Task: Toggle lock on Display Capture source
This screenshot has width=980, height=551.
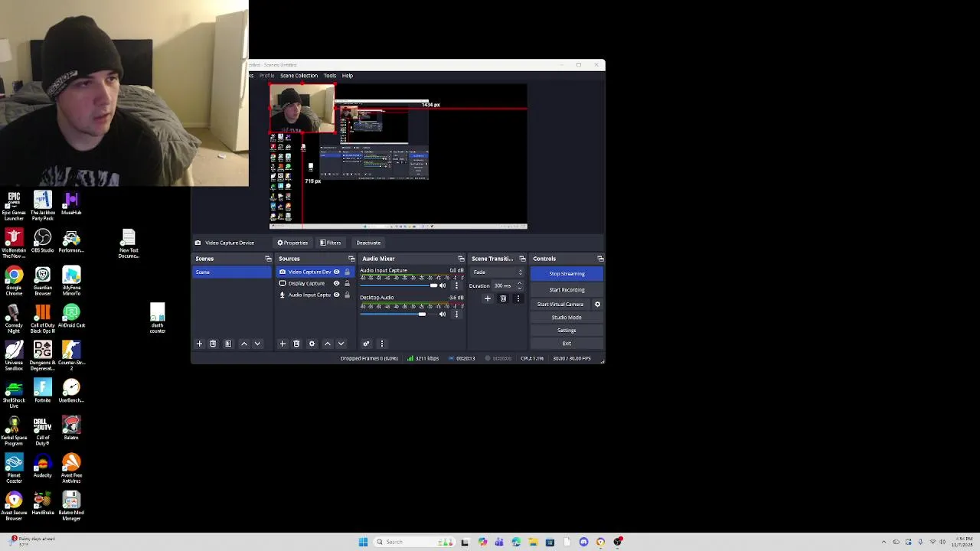Action: (347, 283)
